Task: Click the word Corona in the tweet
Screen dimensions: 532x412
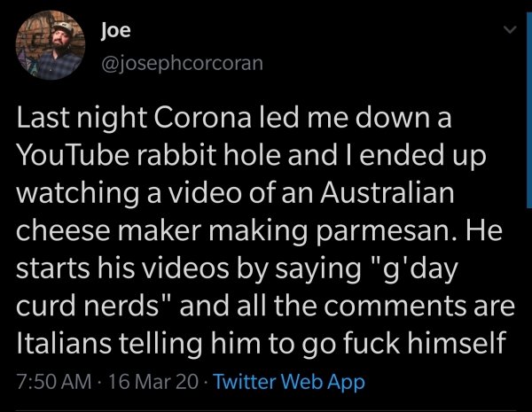Action: (x=202, y=118)
